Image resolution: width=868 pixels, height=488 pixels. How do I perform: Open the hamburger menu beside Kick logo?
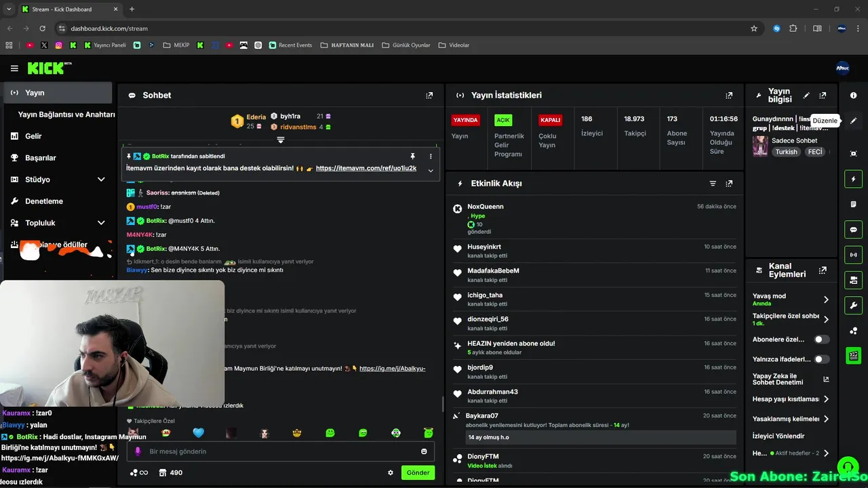[14, 68]
